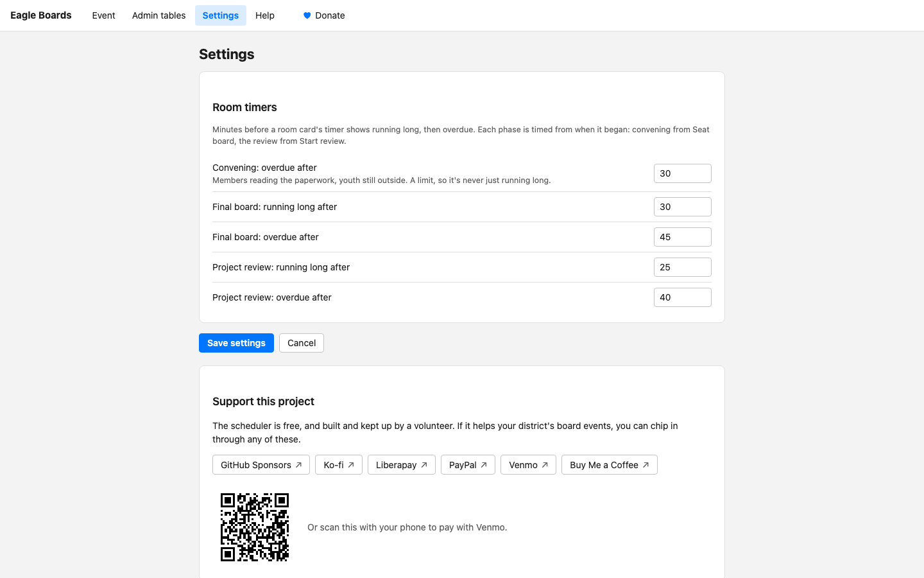The width and height of the screenshot is (924, 578).
Task: Click the 'Convening: overdue after' label
Action: coord(264,168)
